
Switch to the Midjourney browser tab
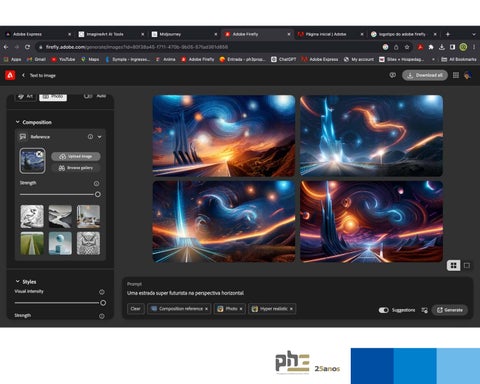point(182,34)
